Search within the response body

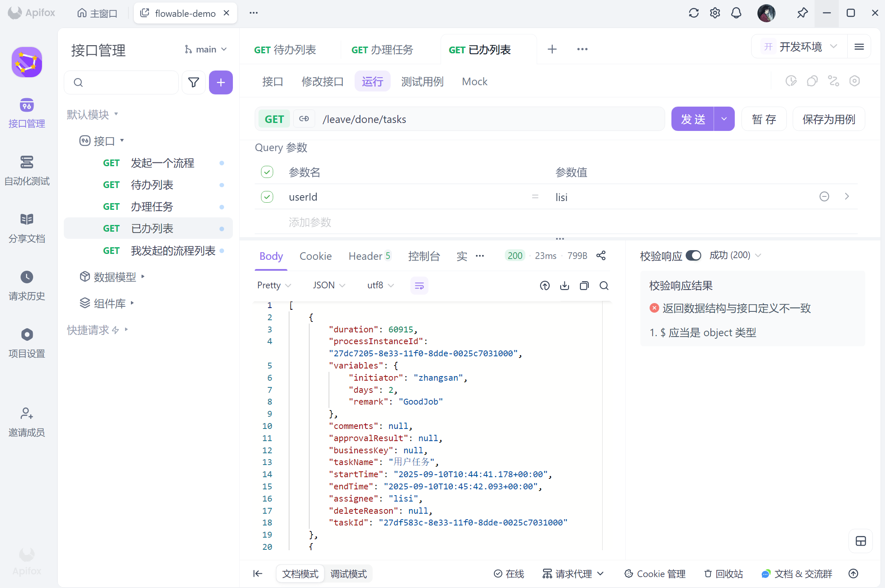604,286
